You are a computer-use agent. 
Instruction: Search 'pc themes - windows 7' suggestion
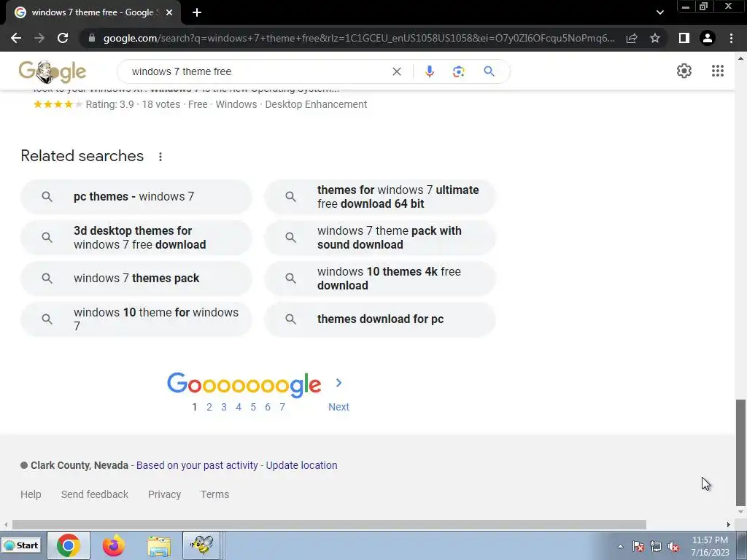[x=136, y=197]
